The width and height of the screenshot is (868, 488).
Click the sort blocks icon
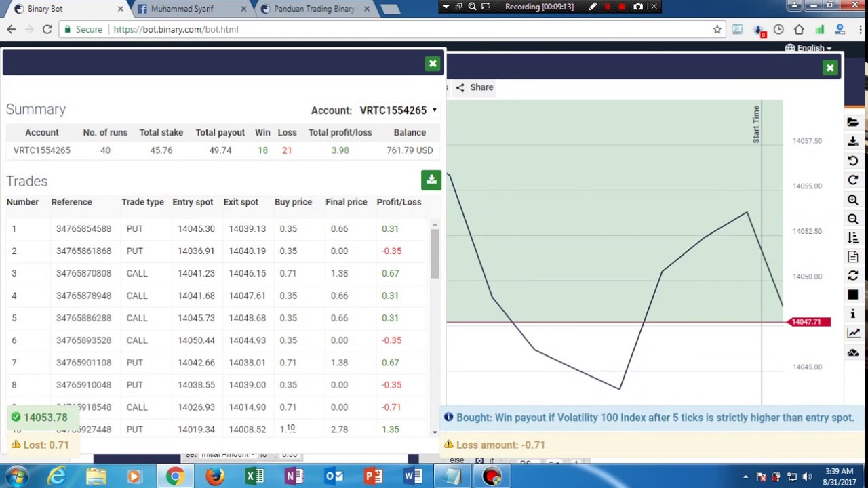point(853,238)
